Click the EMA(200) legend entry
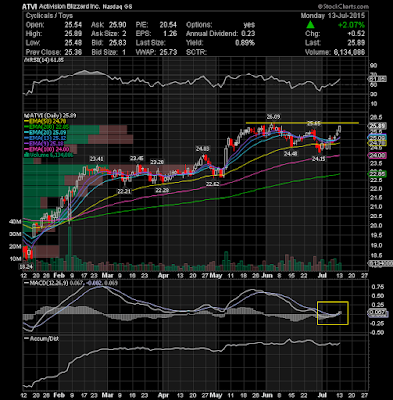393x400 pixels. [x=47, y=127]
